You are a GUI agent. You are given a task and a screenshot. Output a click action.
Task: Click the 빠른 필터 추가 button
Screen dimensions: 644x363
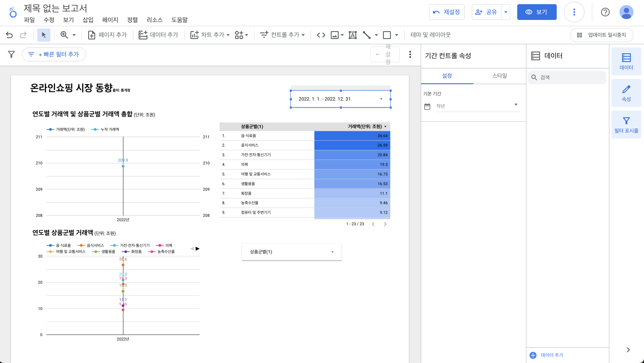click(x=54, y=54)
